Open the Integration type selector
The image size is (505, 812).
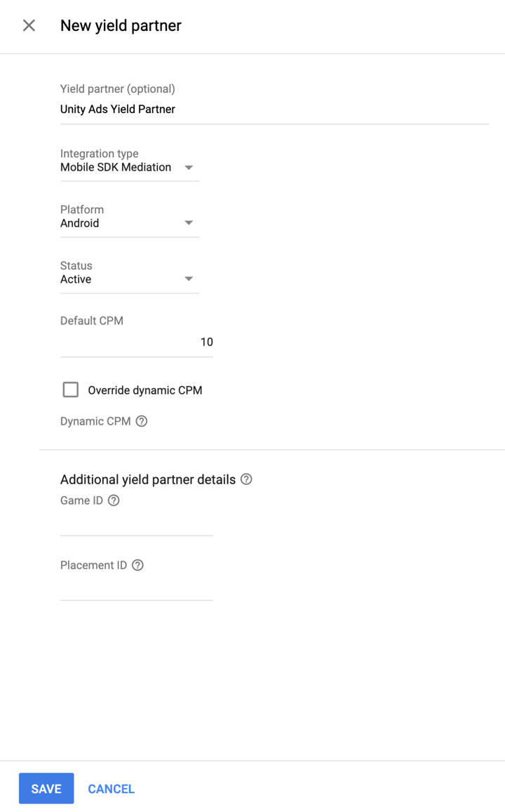pos(130,167)
